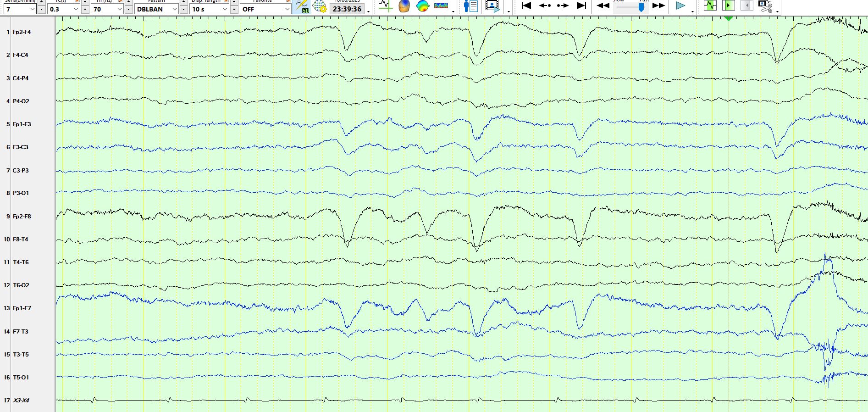Viewport: 868px width, 412px height.
Task: Open the video playback window icon
Action: click(492, 6)
